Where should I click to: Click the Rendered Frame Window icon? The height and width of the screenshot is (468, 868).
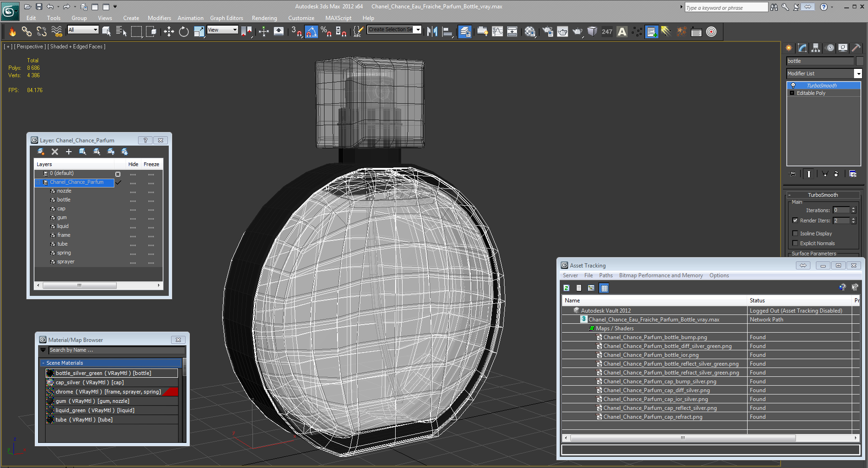(563, 32)
